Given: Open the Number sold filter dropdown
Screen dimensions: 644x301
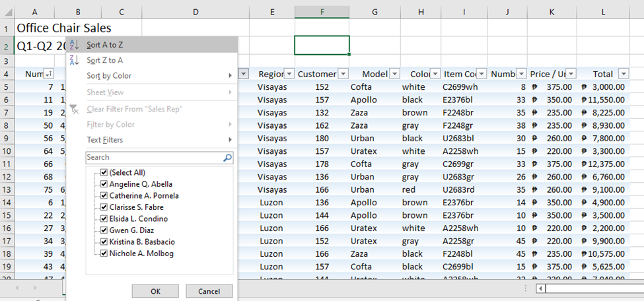Looking at the screenshot, I should point(521,74).
